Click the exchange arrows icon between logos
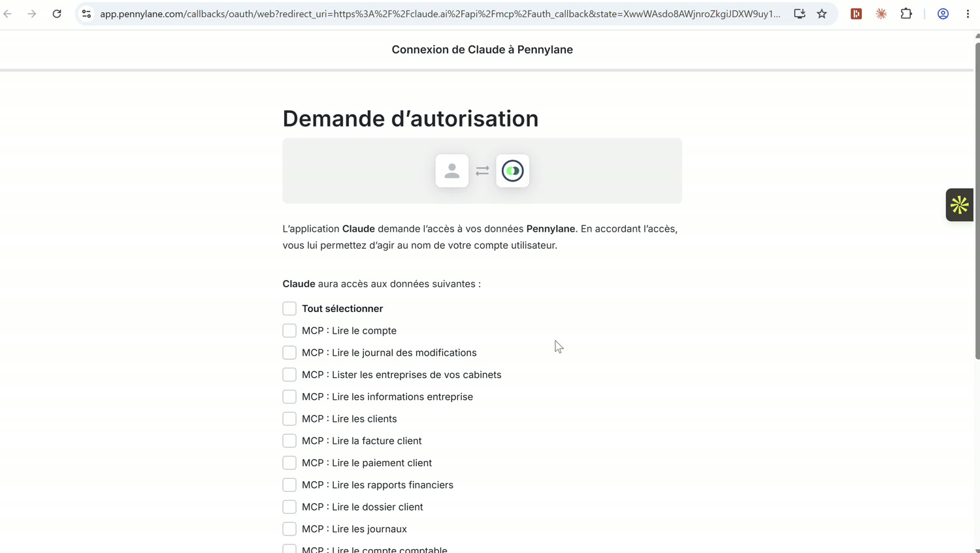Image resolution: width=980 pixels, height=553 pixels. (x=482, y=171)
